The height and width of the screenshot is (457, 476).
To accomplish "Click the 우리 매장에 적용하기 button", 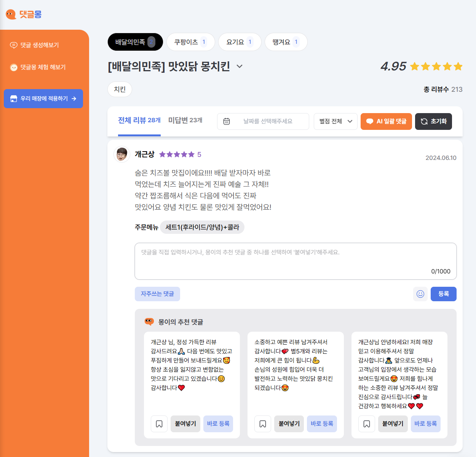I will click(43, 99).
